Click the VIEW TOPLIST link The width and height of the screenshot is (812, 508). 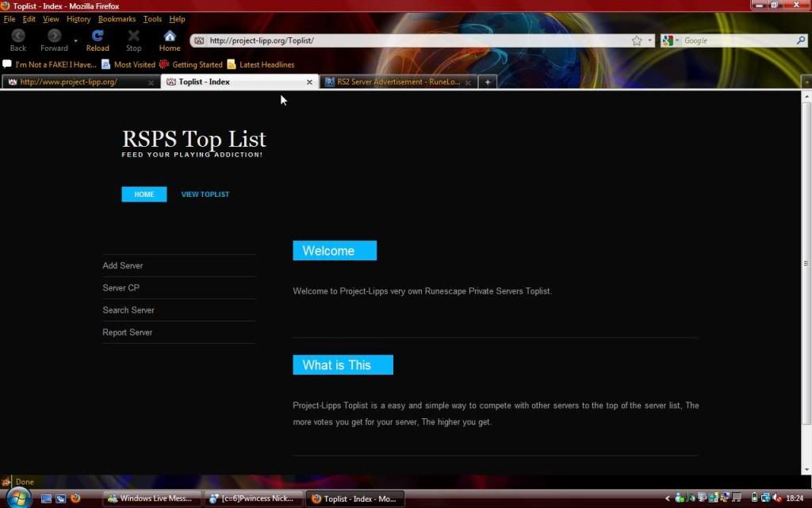coord(205,194)
